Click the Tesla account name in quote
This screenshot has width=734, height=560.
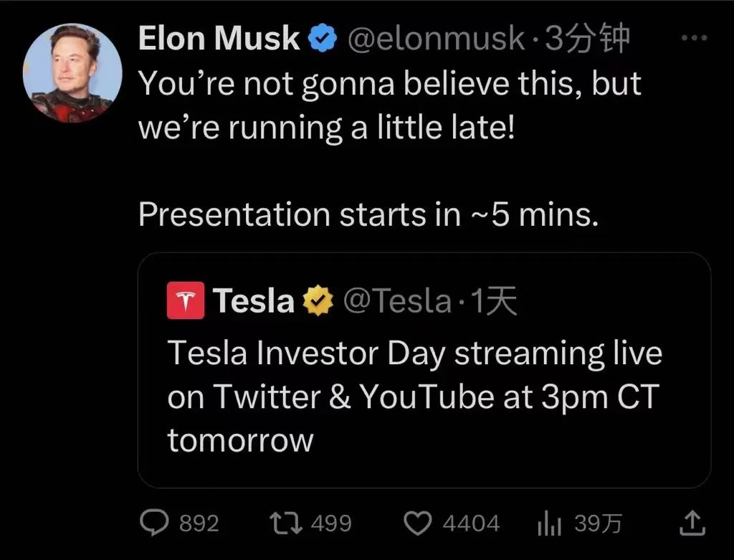(x=254, y=302)
